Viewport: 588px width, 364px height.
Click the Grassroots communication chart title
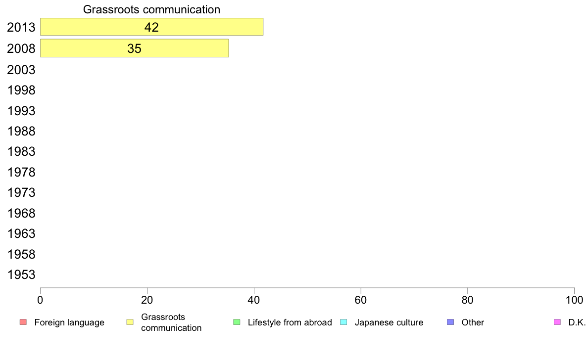pos(151,9)
